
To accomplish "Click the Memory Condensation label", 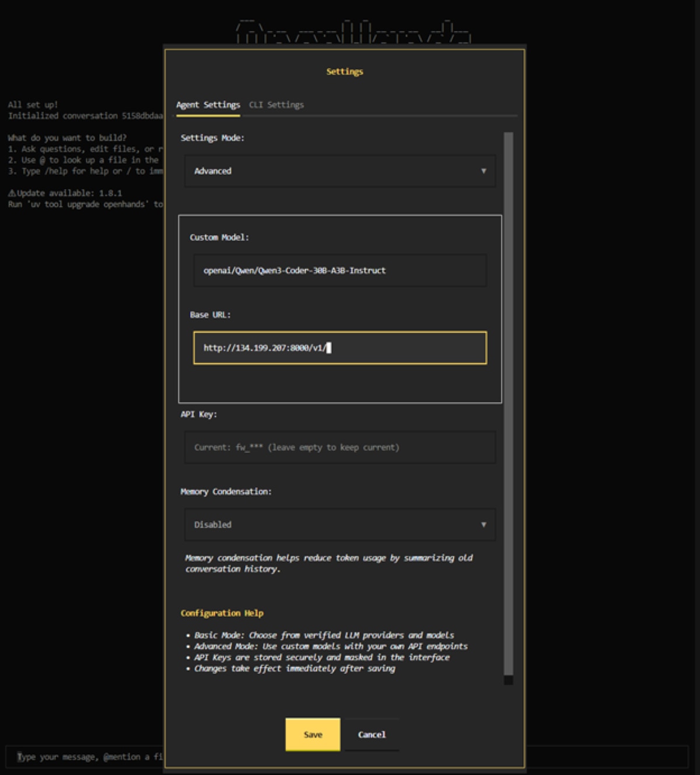I will [226, 492].
